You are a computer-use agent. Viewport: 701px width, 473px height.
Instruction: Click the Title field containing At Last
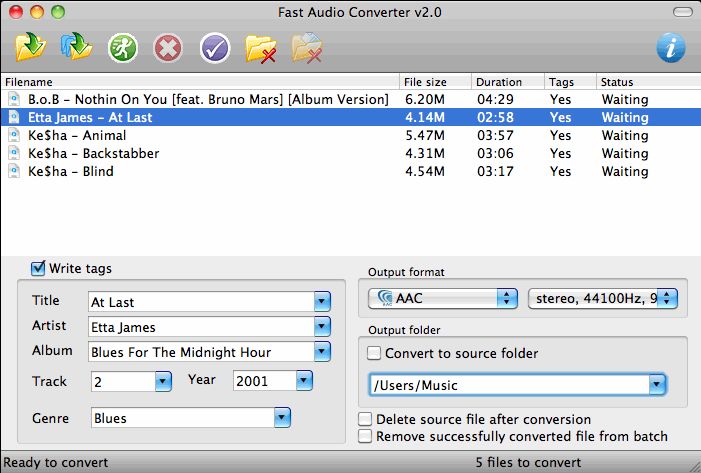(x=201, y=302)
